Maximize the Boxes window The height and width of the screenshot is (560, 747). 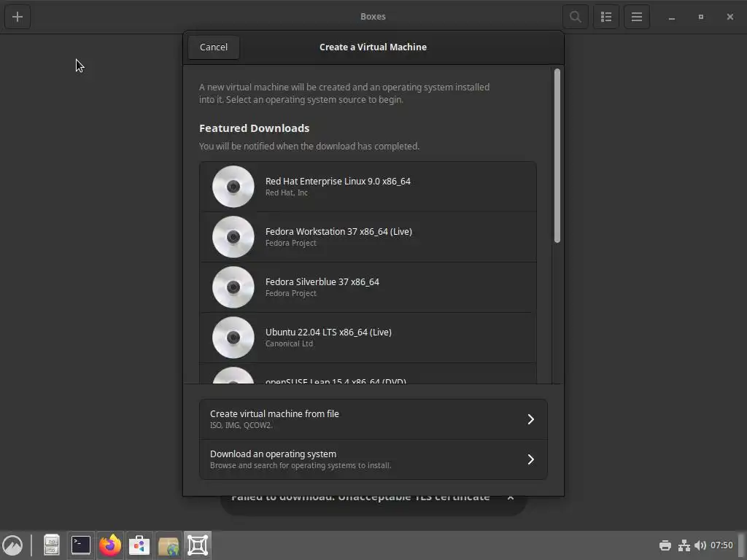pos(701,17)
